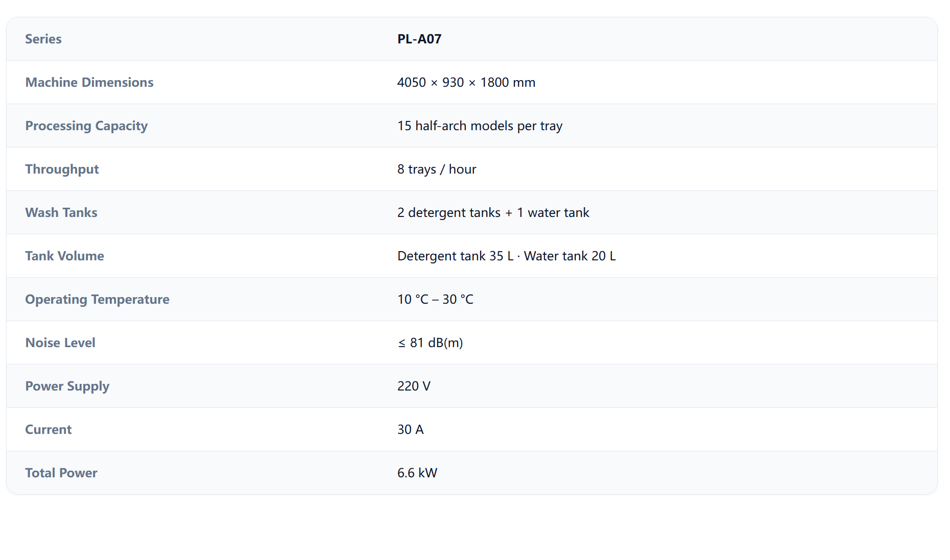Select the 220 V value

pyautogui.click(x=414, y=386)
